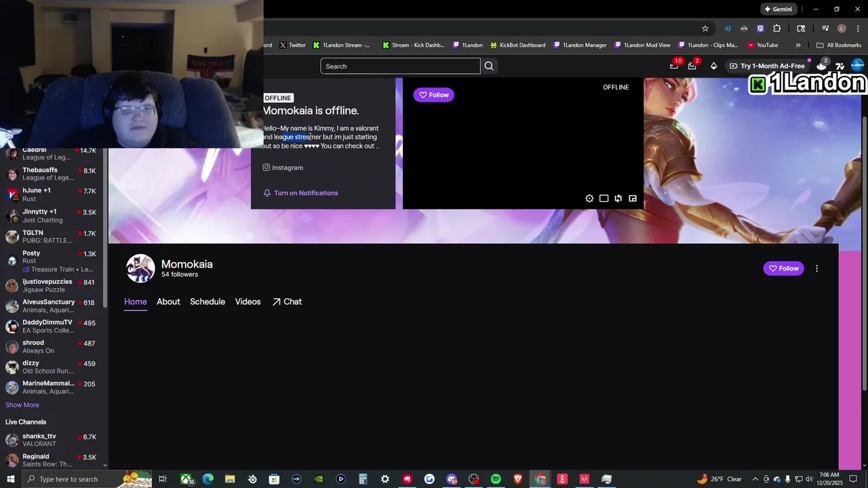Turn on Notifications for Momokaia
This screenshot has height=488, width=868.
pyautogui.click(x=301, y=193)
